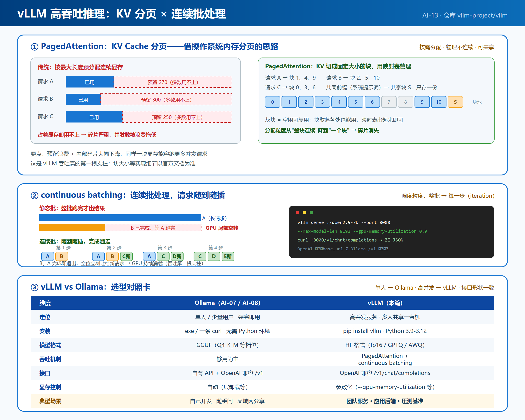Click the 'GPU 尾部空转' red label
This screenshot has width=525, height=420.
click(x=222, y=228)
